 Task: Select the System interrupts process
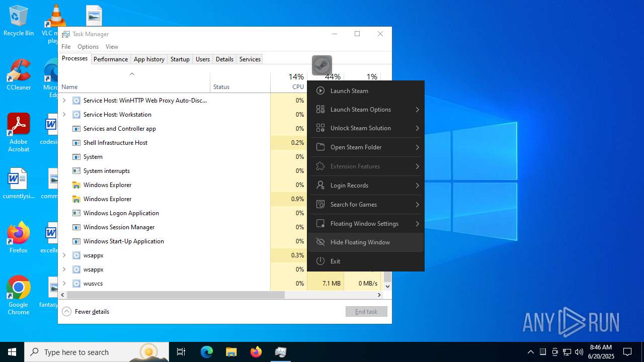pos(183,170)
